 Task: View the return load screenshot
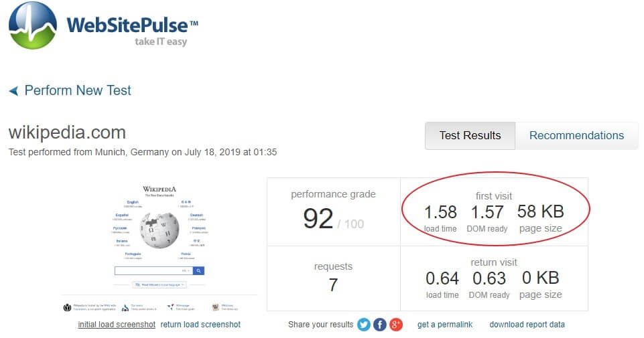click(200, 325)
